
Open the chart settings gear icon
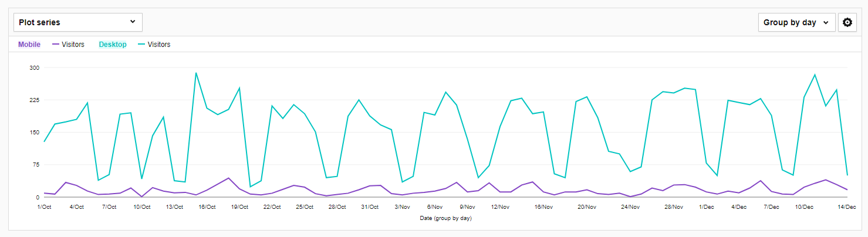847,22
